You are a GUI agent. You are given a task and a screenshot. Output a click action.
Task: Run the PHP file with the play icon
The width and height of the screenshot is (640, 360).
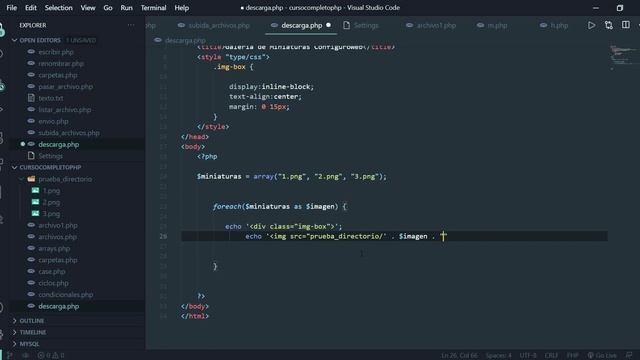(591, 25)
